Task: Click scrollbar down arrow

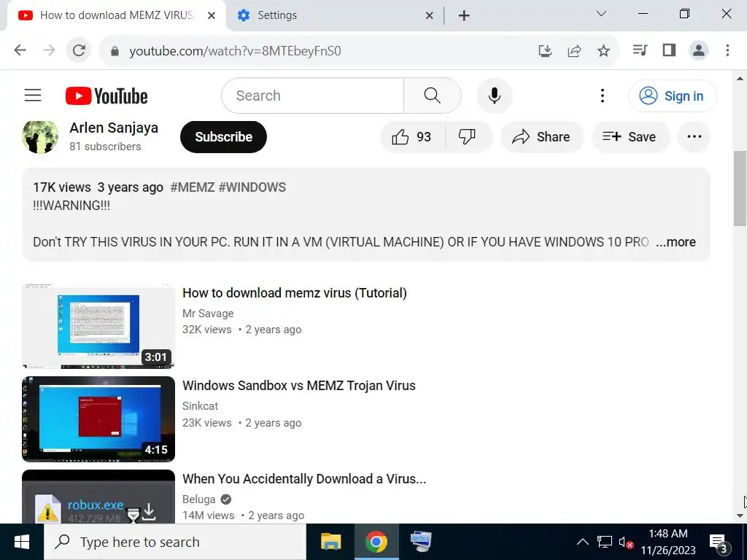Action: [740, 516]
